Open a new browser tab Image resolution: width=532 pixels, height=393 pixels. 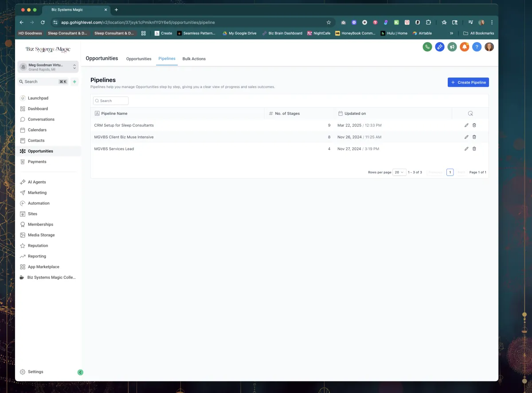click(x=116, y=10)
